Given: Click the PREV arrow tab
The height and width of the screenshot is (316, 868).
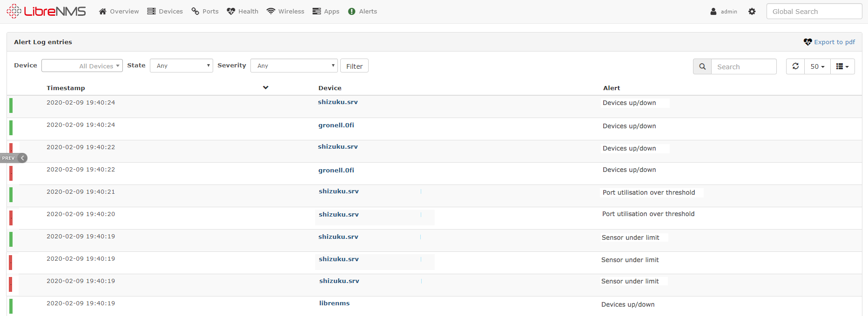Looking at the screenshot, I should [13, 158].
